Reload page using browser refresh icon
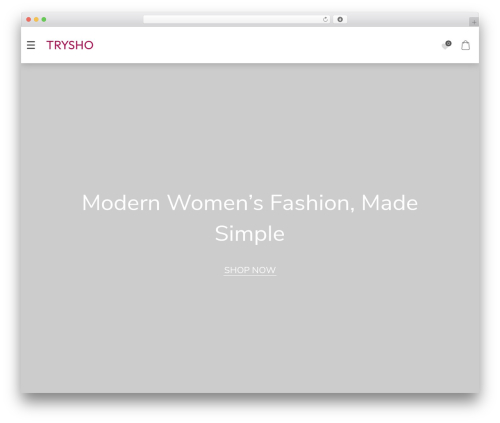The height and width of the screenshot is (423, 500). click(325, 20)
